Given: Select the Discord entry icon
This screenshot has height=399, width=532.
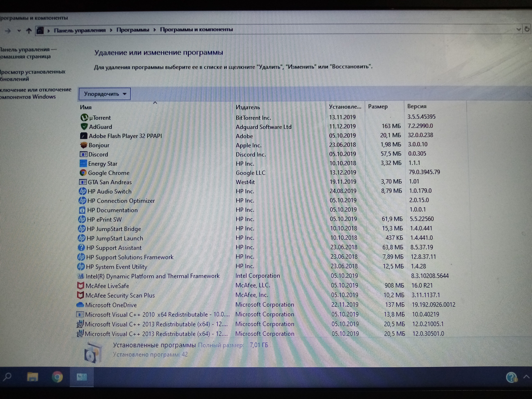Looking at the screenshot, I should [x=83, y=154].
